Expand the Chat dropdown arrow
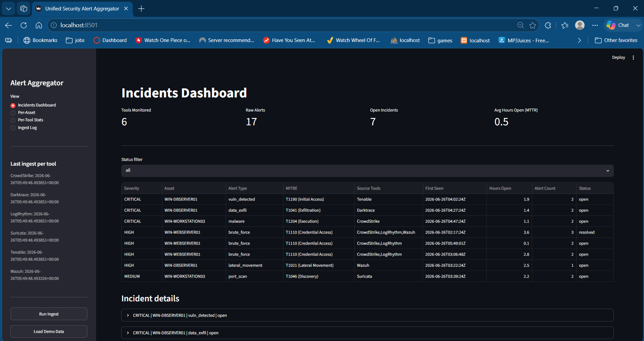Image resolution: width=644 pixels, height=341 pixels. [x=638, y=25]
